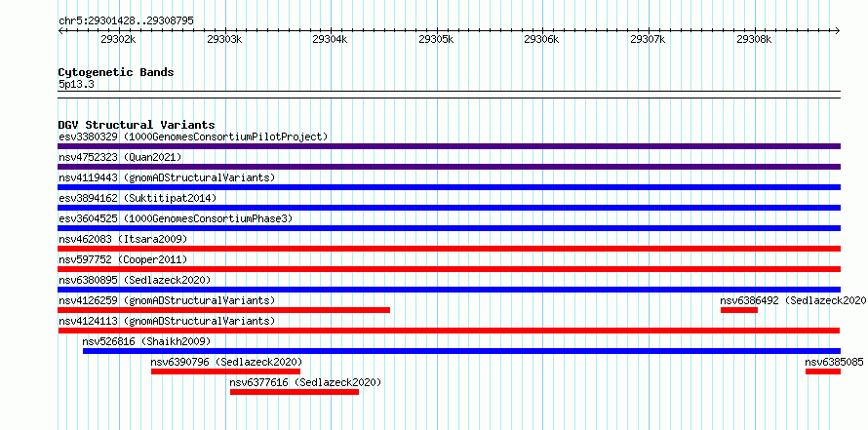868x430 pixels.
Task: Select the blue nsv4119443 variant bar
Action: click(449, 187)
